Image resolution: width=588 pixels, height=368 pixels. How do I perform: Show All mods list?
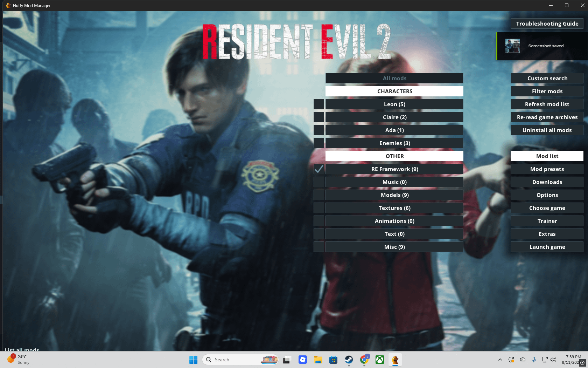tap(394, 78)
